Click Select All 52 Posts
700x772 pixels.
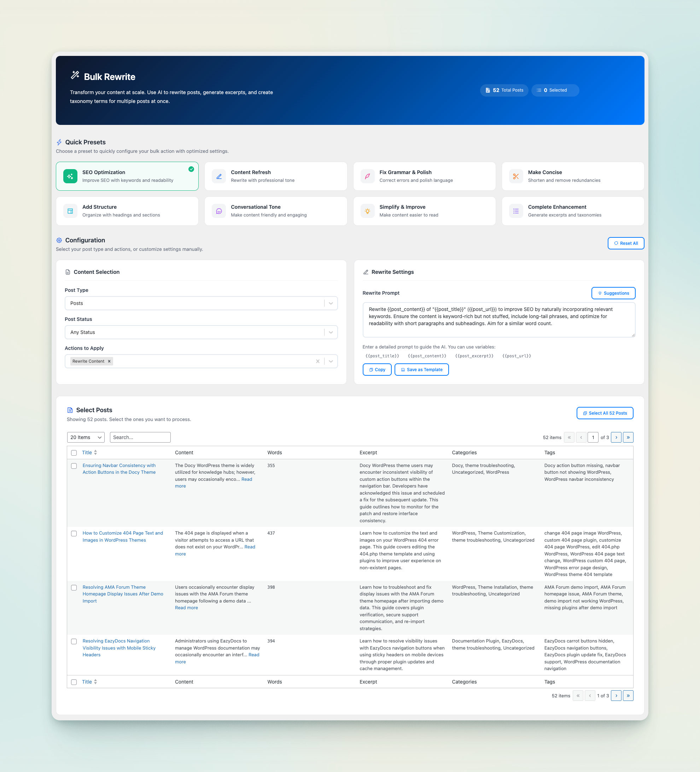point(605,413)
